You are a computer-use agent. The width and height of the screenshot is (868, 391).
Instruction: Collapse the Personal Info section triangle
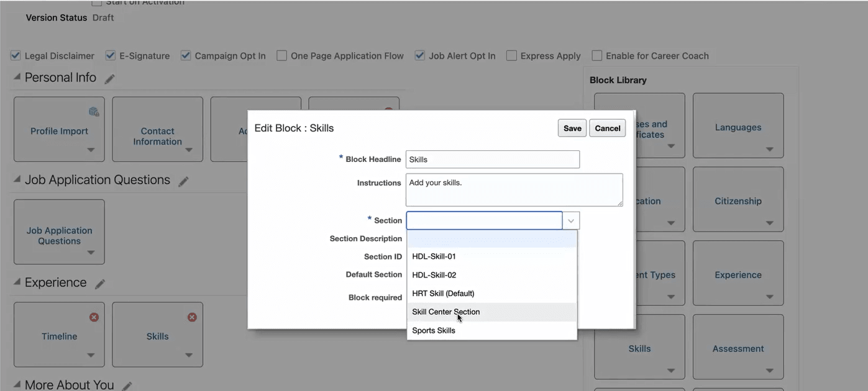pyautogui.click(x=17, y=78)
